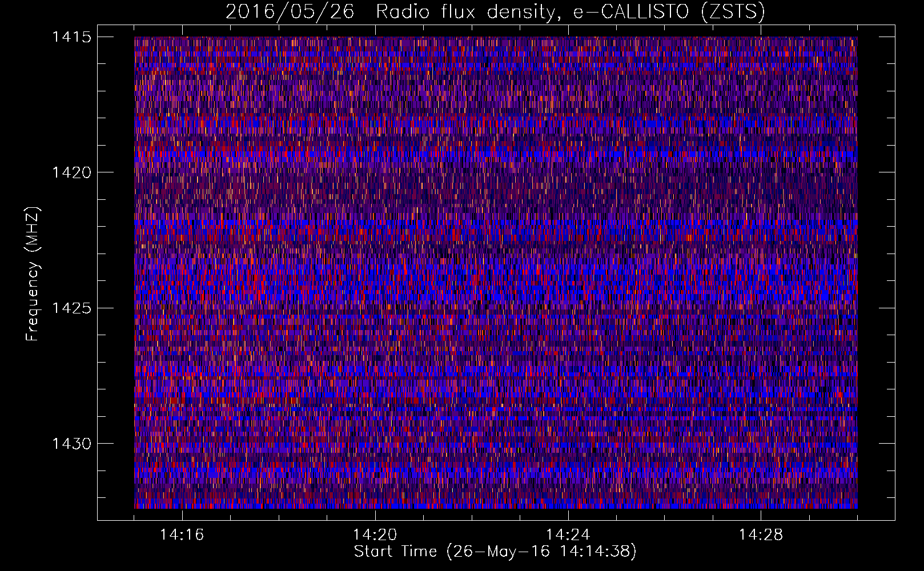Select the 1430 frequency tick label

pyautogui.click(x=71, y=444)
